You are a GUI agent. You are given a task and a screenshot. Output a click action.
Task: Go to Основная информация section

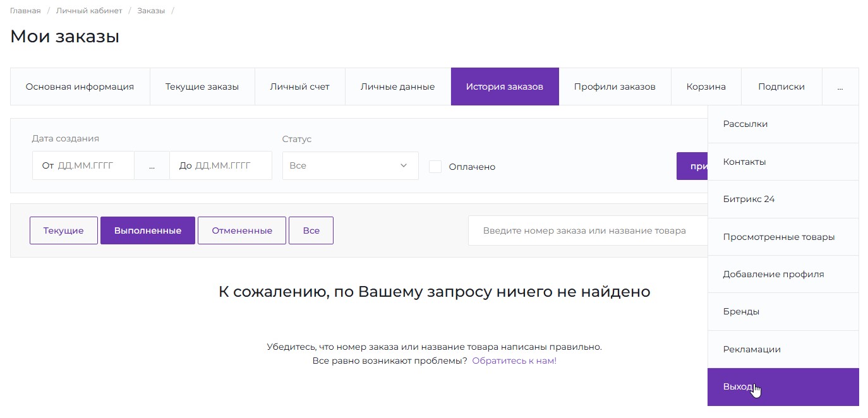(80, 87)
